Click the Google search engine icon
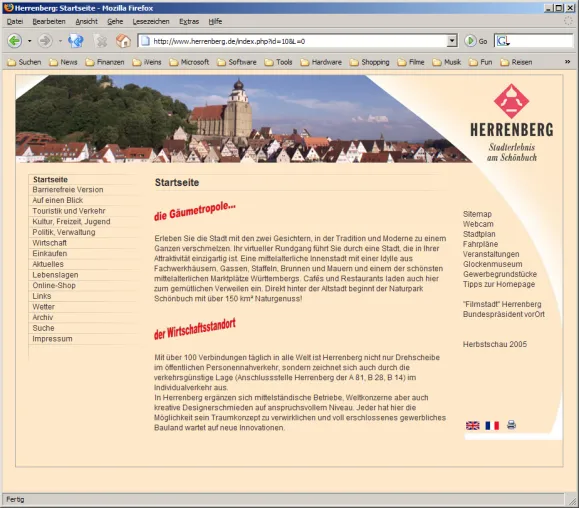The width and height of the screenshot is (579, 508). coord(503,41)
